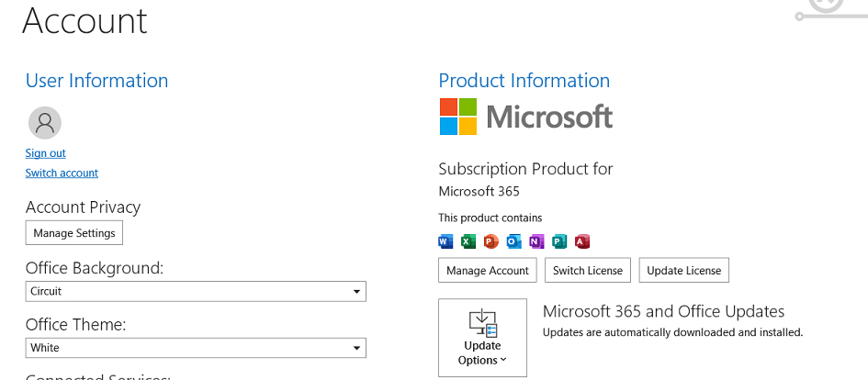Click inside the Office Background Circuit field
The height and width of the screenshot is (380, 868).
pyautogui.click(x=196, y=292)
